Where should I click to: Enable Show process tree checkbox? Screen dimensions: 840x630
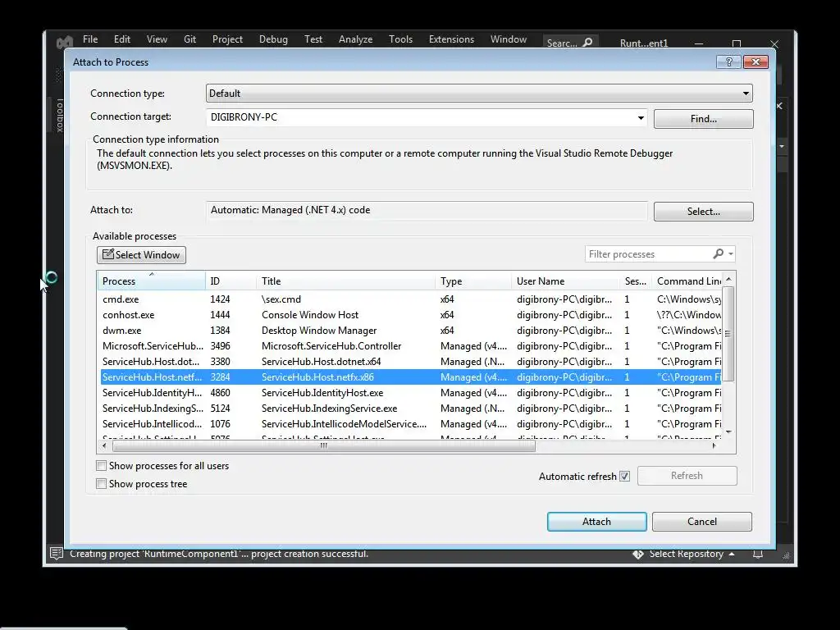(x=101, y=484)
